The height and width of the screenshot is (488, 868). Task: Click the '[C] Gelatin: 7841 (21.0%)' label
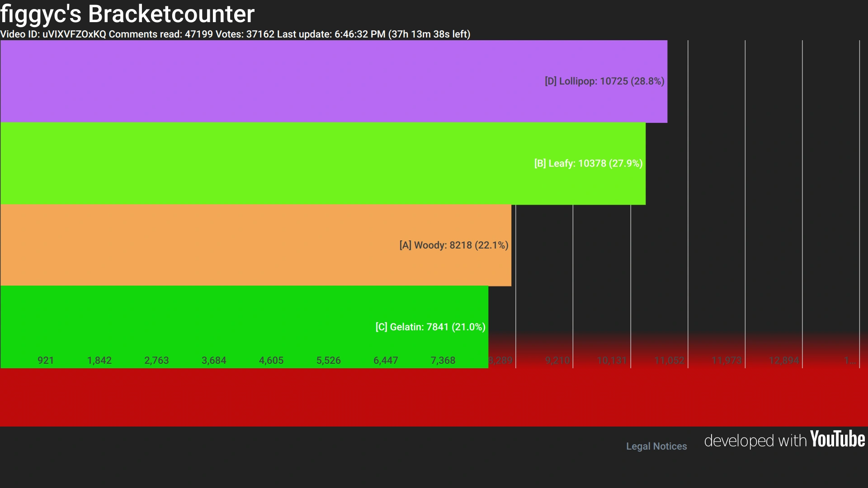[430, 327]
